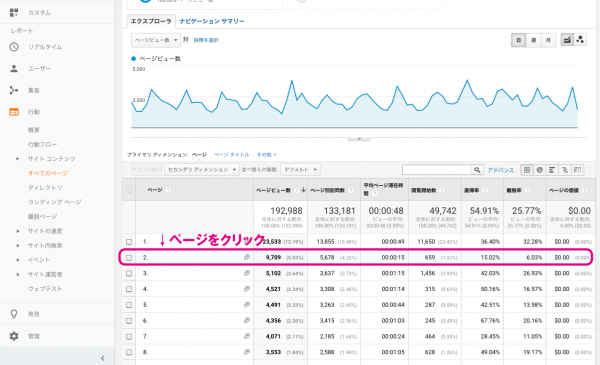600x365 pixels.
Task: Switch chart to line graph view icon
Action: [x=567, y=40]
